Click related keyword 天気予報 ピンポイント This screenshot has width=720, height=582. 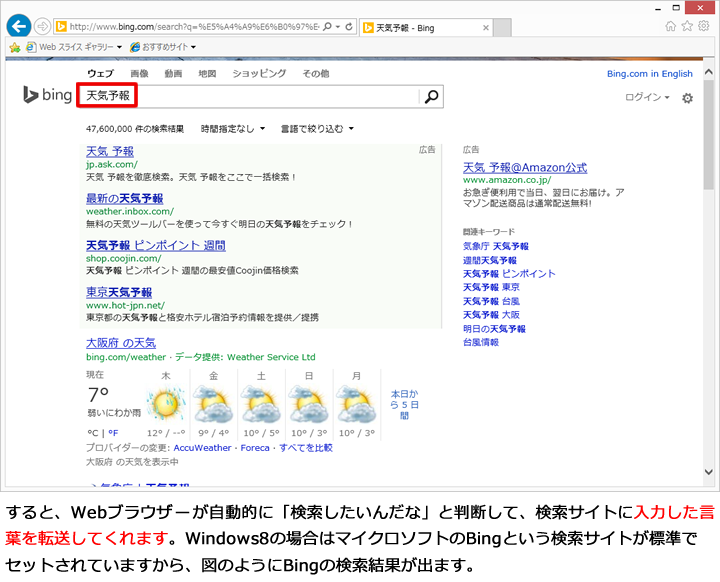(509, 274)
